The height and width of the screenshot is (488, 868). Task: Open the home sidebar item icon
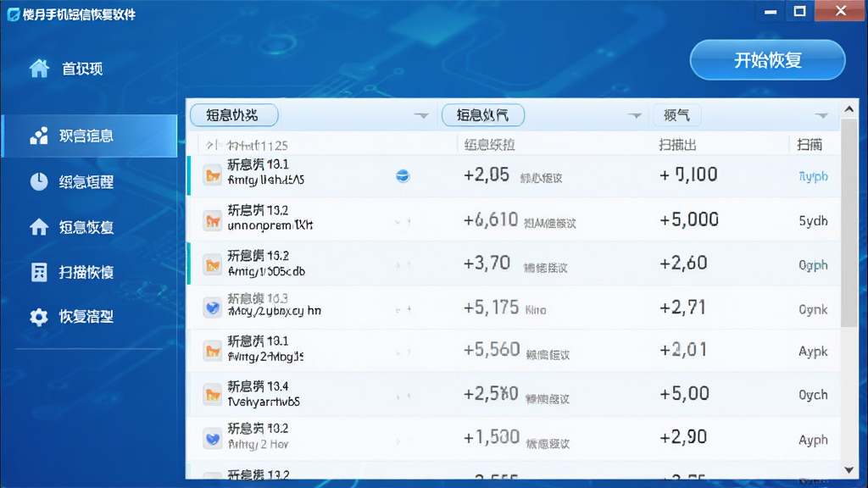pos(39,69)
